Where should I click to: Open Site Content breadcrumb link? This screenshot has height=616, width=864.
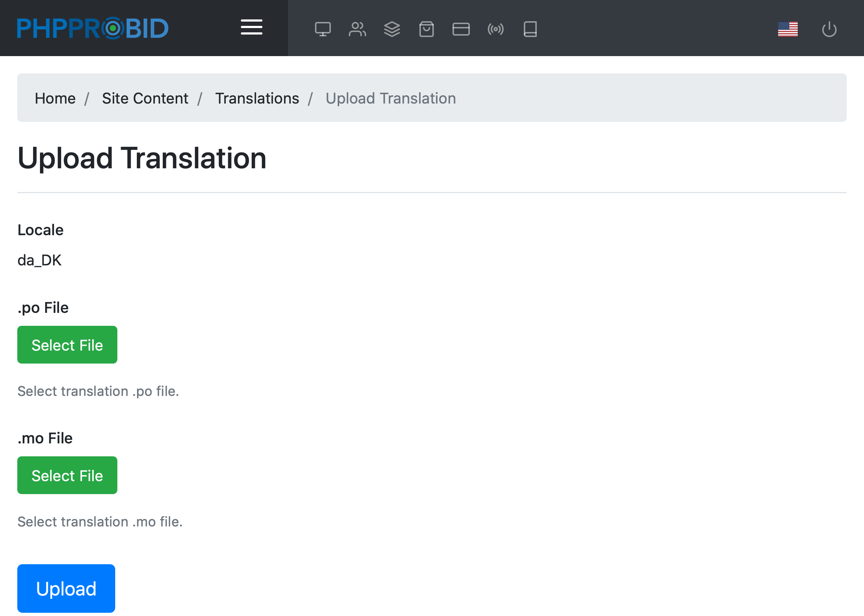pyautogui.click(x=145, y=98)
